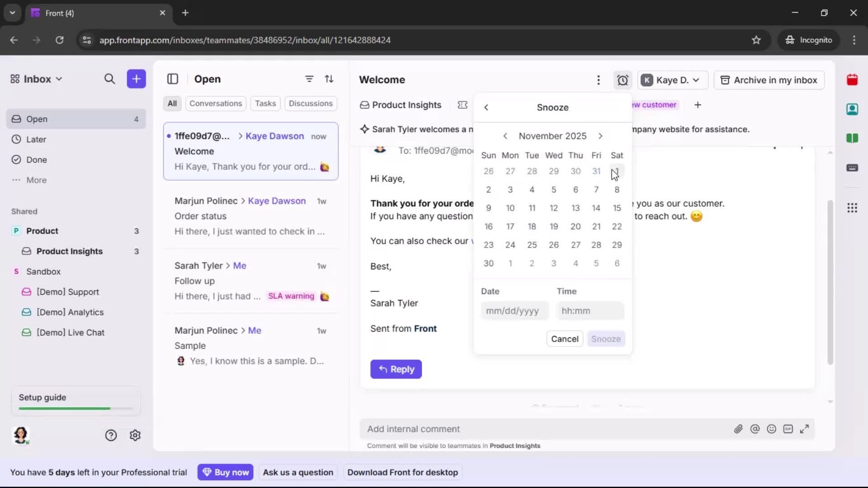This screenshot has width=868, height=488.
Task: Go to next month in snooze calendar
Action: click(601, 136)
